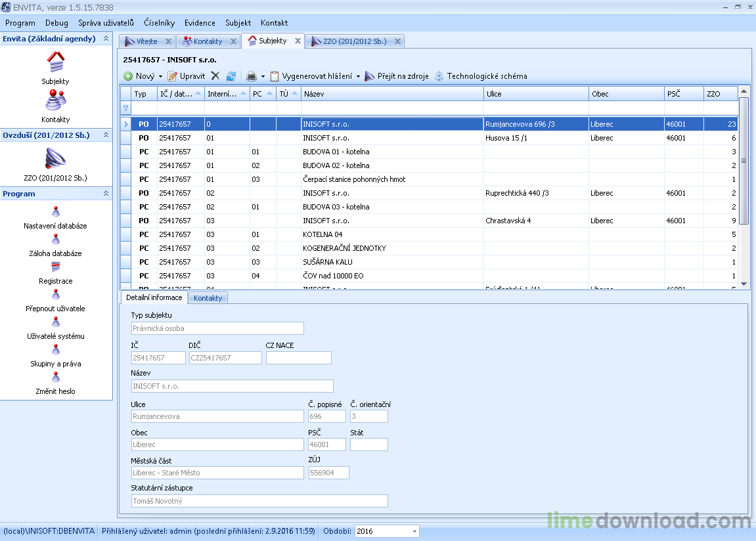
Task: Open the Subjekty icon in the sidebar
Action: click(55, 62)
